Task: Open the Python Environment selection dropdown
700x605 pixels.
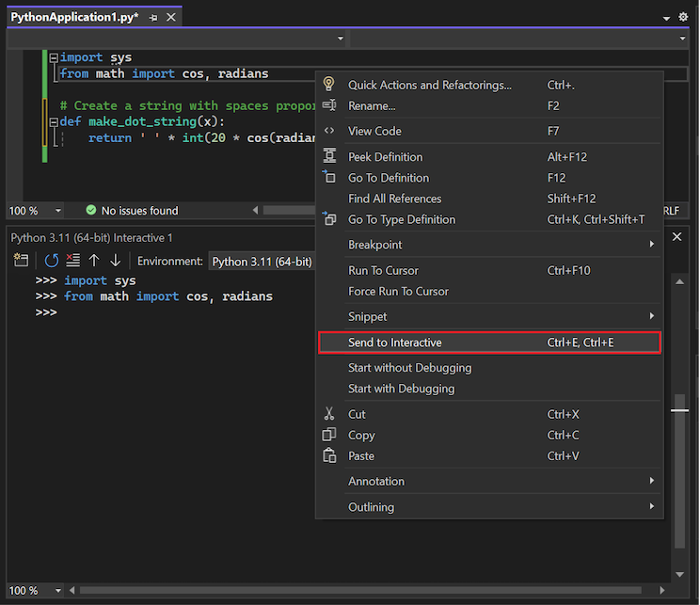Action: (262, 261)
